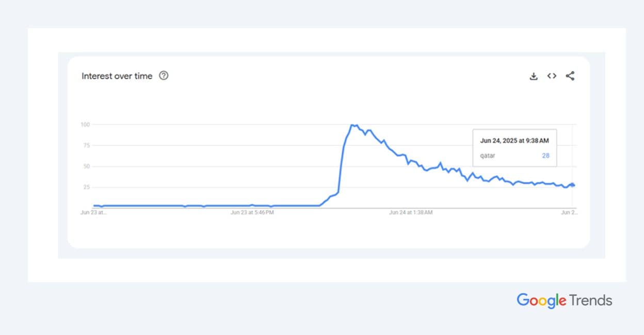The width and height of the screenshot is (644, 335).
Task: Click the highlighted data point at the line's end
Action: (x=572, y=185)
